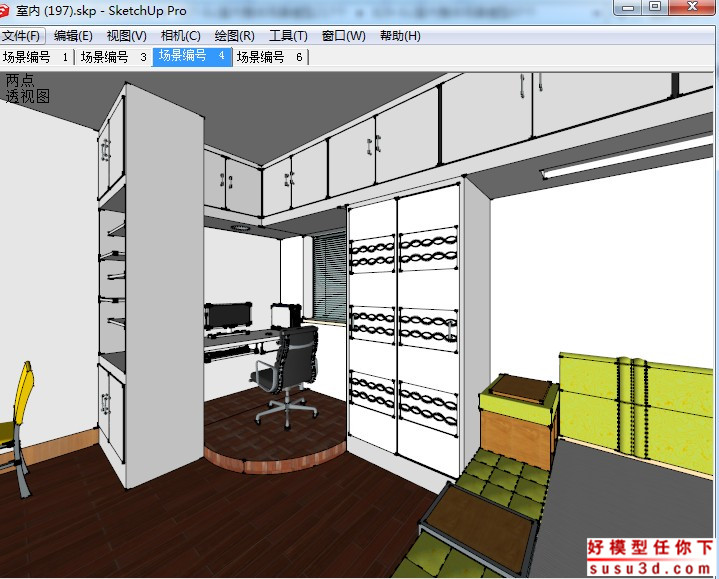This screenshot has width=719, height=579.
Task: Switch to scene tab 场景编号 3
Action: [x=114, y=57]
